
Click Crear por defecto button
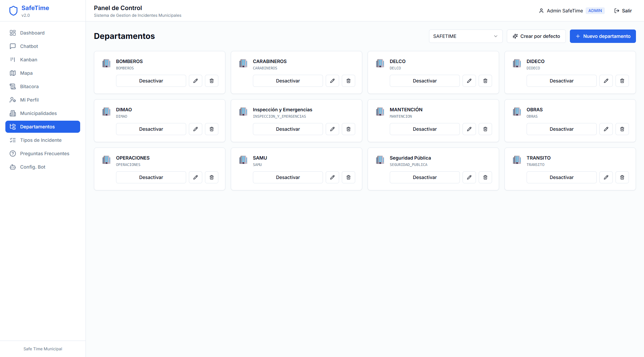[536, 36]
